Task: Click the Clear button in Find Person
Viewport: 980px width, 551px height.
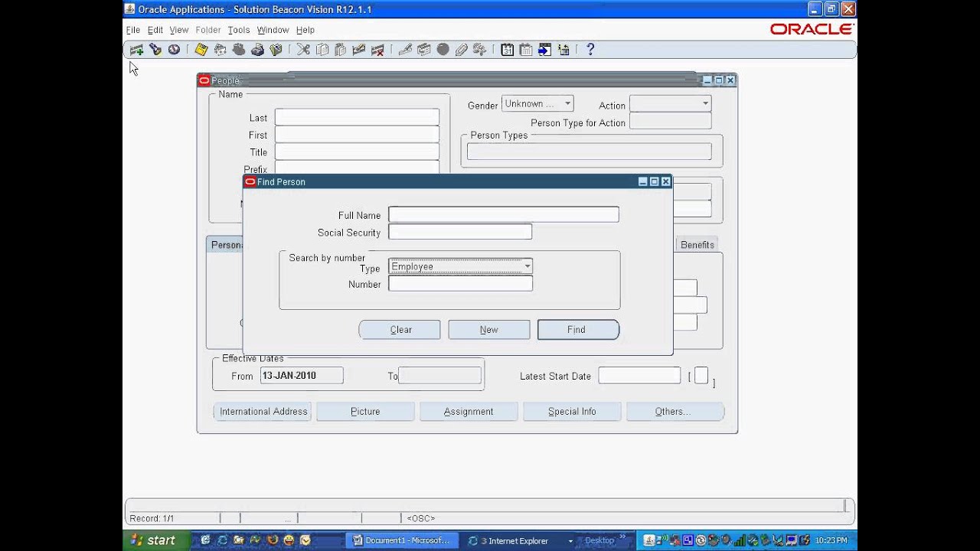Action: pos(400,330)
